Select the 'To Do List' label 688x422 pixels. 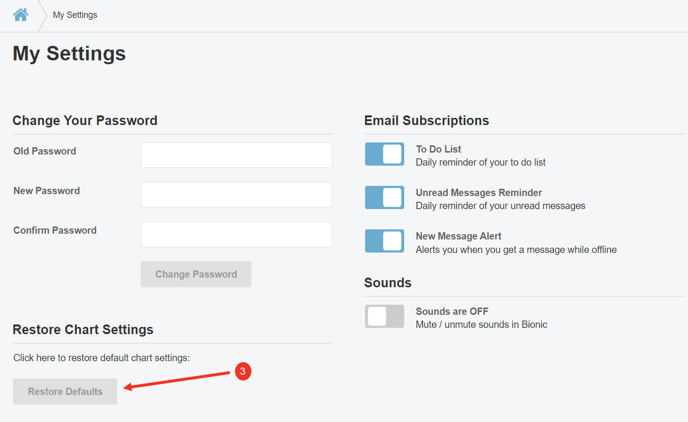pos(438,149)
